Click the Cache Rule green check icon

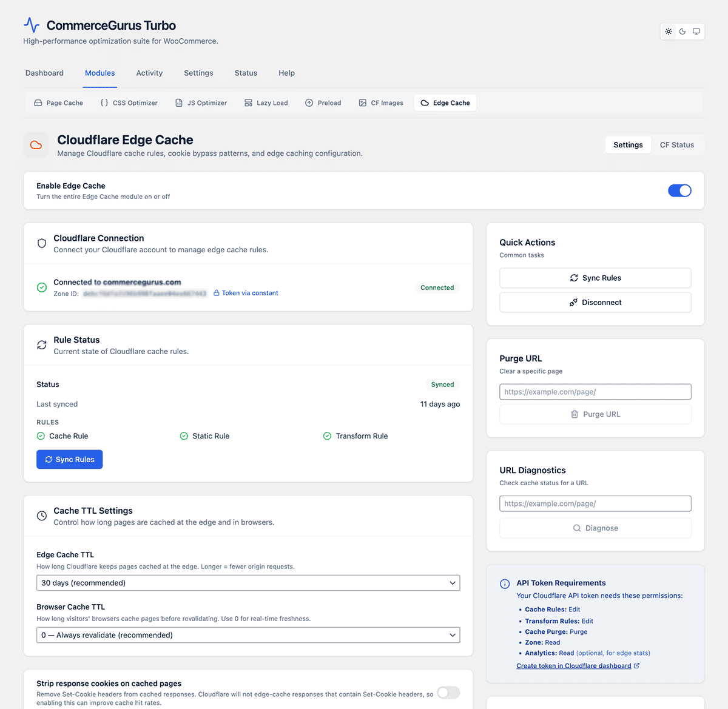point(41,436)
